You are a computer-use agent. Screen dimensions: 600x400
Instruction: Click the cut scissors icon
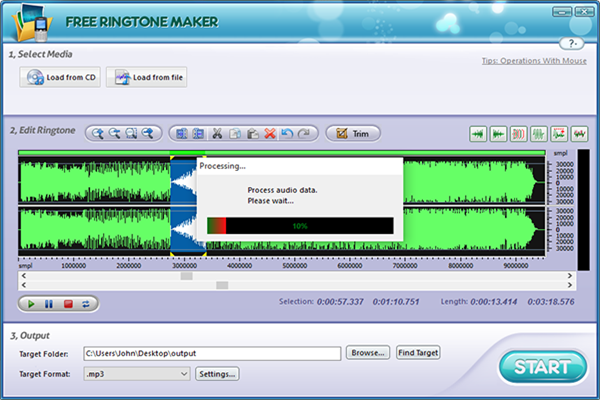(x=217, y=133)
